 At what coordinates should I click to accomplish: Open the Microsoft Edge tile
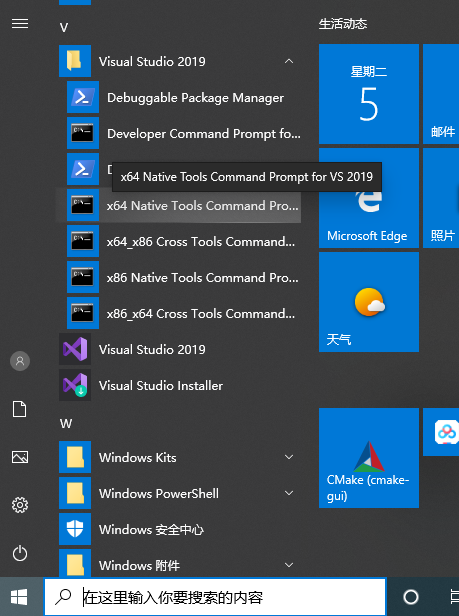coord(369,198)
